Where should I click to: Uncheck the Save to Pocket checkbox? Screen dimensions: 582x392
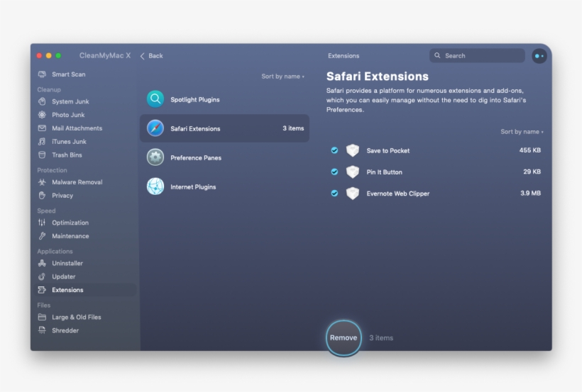click(x=334, y=150)
